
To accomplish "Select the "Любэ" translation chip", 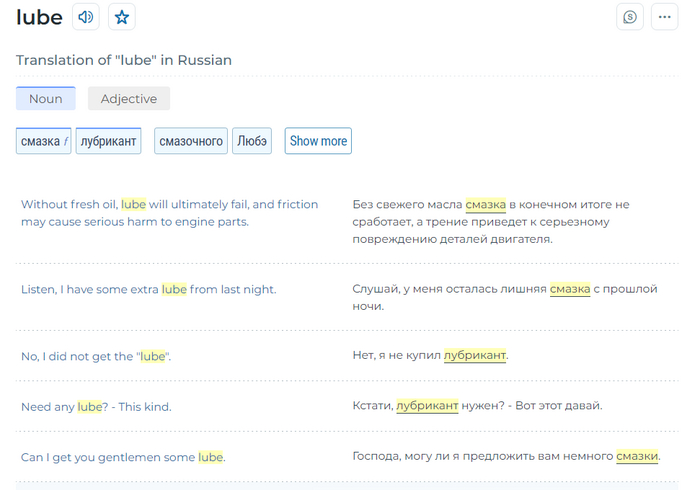I will (252, 141).
